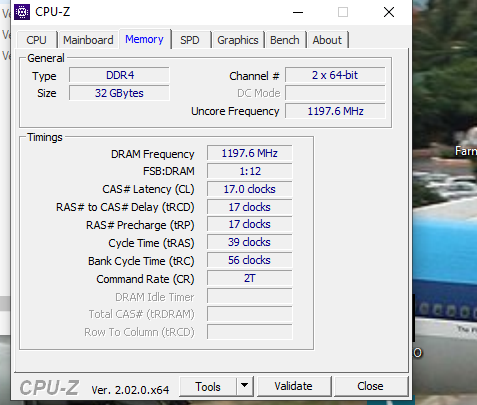
Task: Click the Validate button
Action: point(293,386)
